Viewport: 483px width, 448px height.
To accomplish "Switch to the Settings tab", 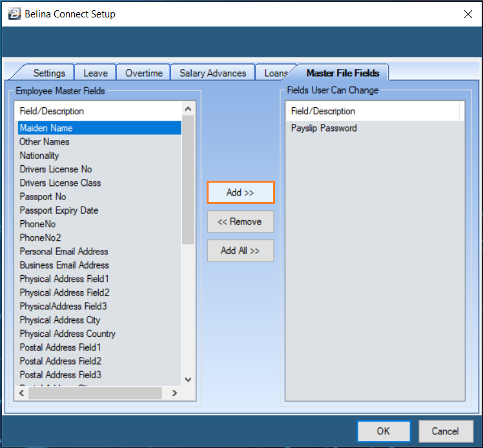I will coord(49,73).
